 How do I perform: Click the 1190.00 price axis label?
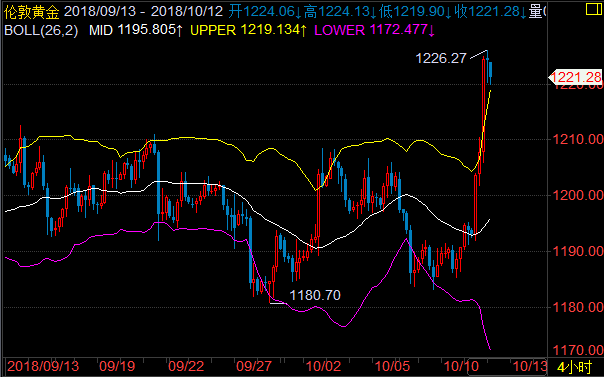pyautogui.click(x=578, y=251)
